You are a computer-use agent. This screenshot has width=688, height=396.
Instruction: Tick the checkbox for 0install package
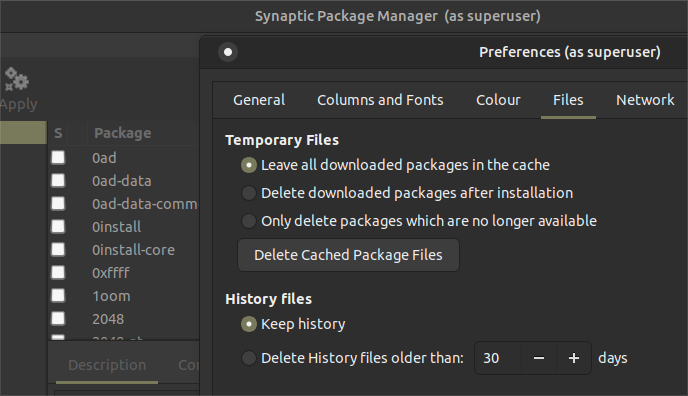coord(58,227)
